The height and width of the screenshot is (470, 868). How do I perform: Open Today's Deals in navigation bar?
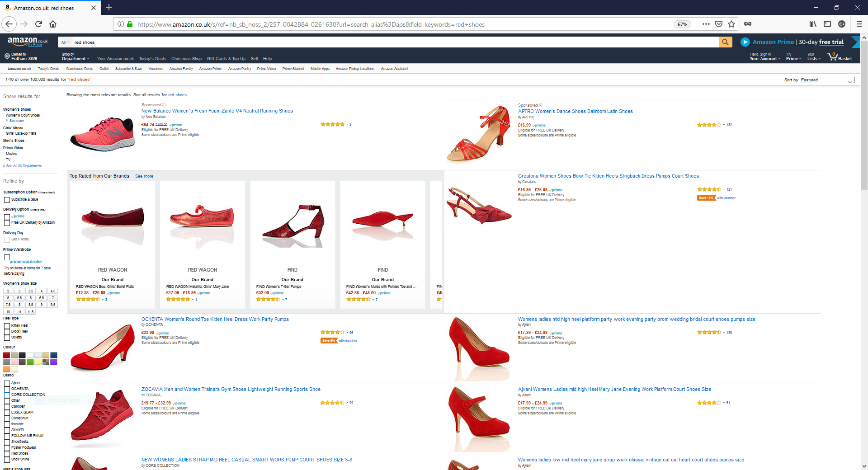pos(152,59)
